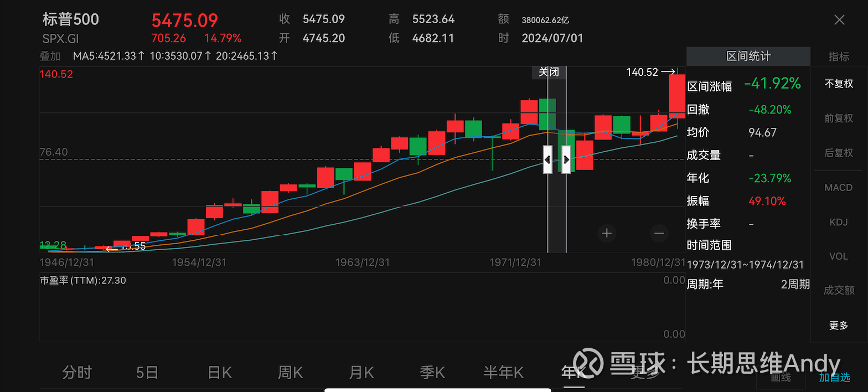Screen dimensions: 868x392
Task: Select the 年化 -23.79% value
Action: (x=769, y=178)
